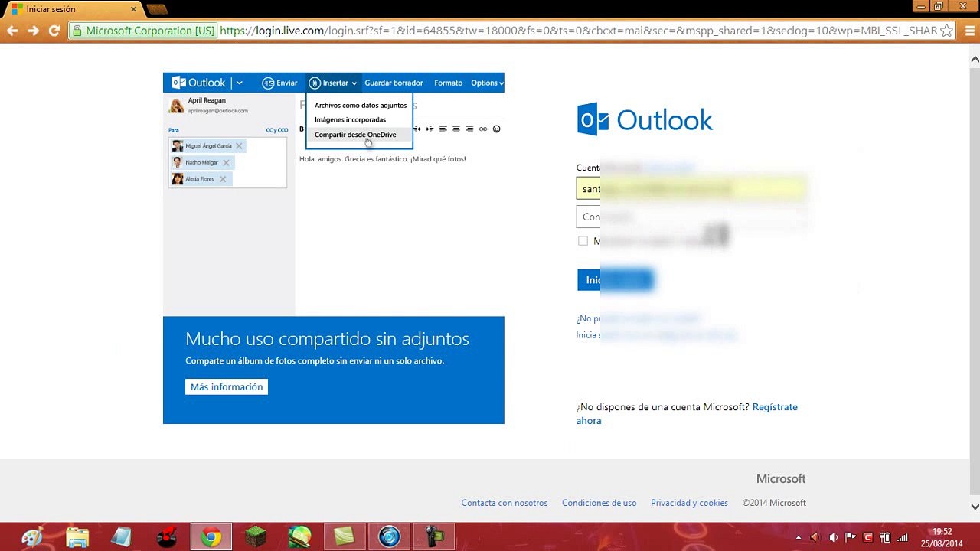Select the Iniciar sesión browser tab

73,9
